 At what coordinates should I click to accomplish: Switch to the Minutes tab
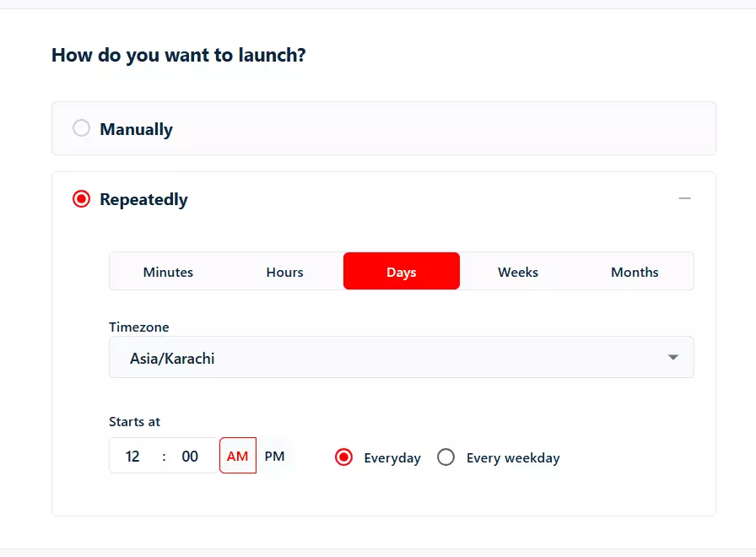coord(167,272)
